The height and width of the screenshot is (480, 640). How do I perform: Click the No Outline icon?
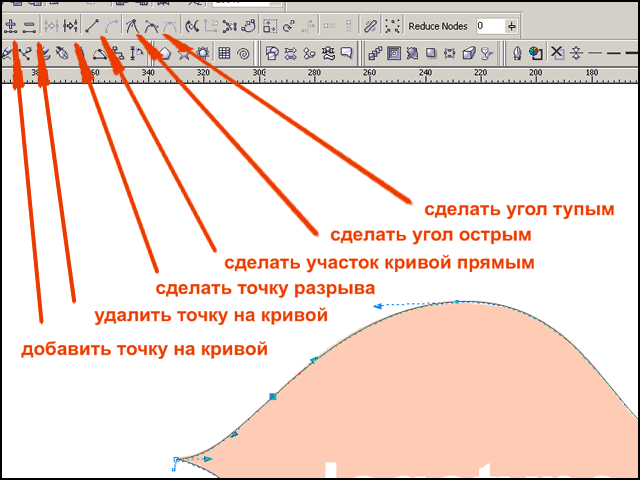(557, 53)
